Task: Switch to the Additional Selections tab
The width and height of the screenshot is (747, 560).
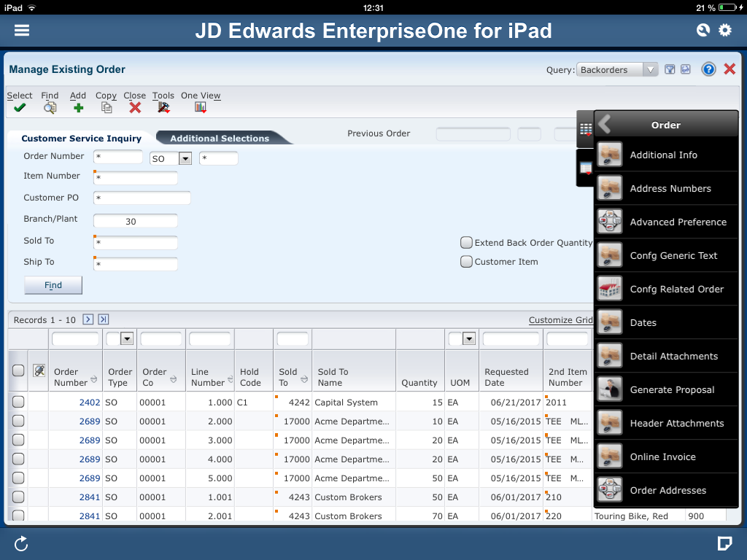Action: tap(219, 137)
